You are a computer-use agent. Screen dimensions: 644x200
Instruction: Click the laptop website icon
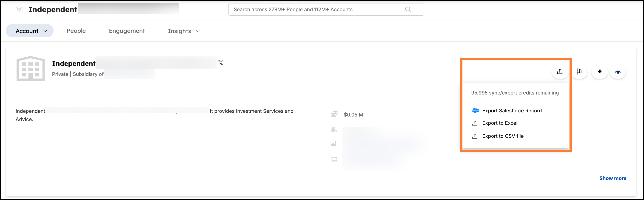coord(334,159)
